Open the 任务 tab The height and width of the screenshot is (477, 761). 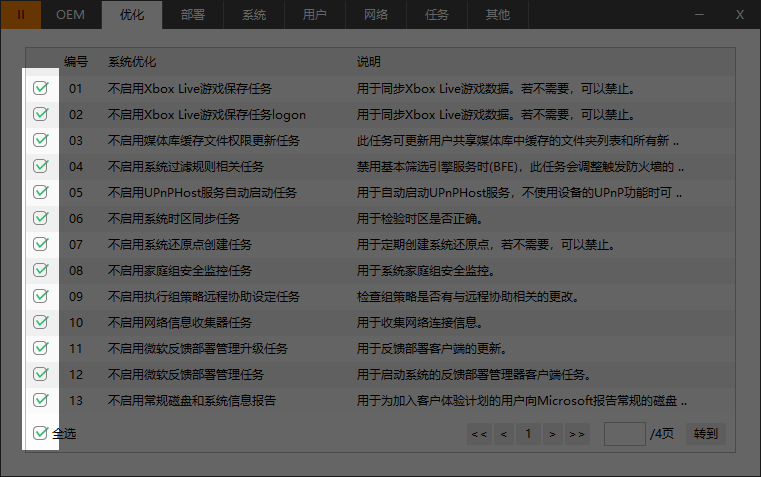(x=436, y=14)
